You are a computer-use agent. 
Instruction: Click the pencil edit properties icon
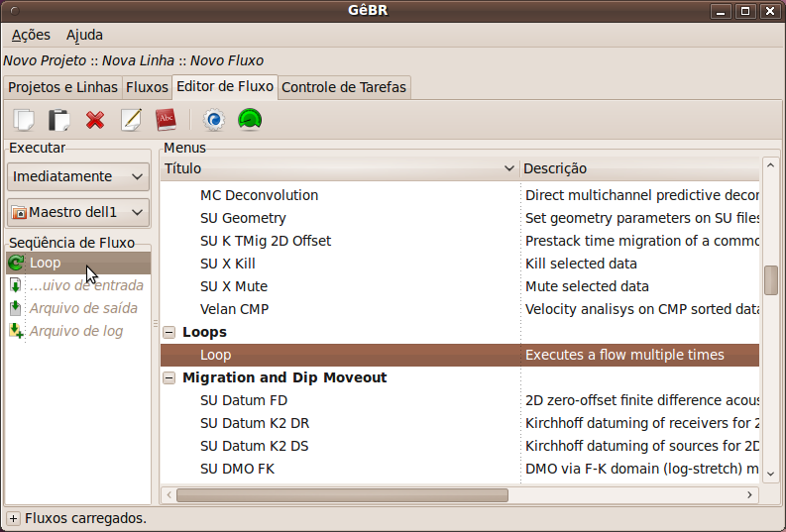(131, 120)
